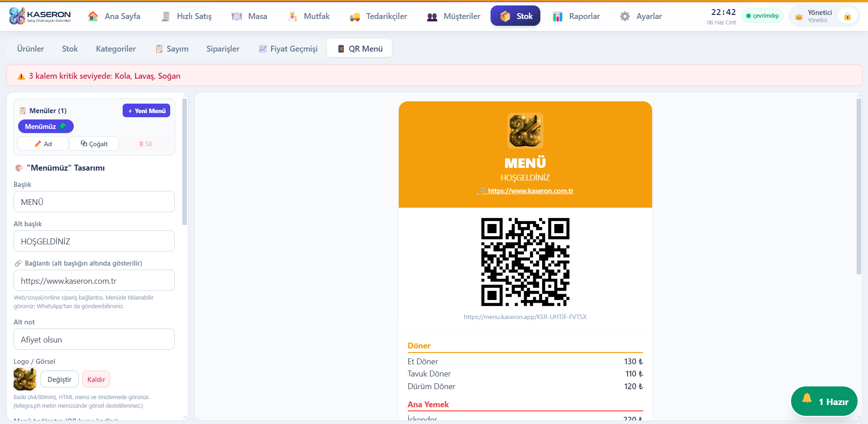Click the Çoğalt duplicate button
Viewport: 868px width, 424px height.
(94, 144)
